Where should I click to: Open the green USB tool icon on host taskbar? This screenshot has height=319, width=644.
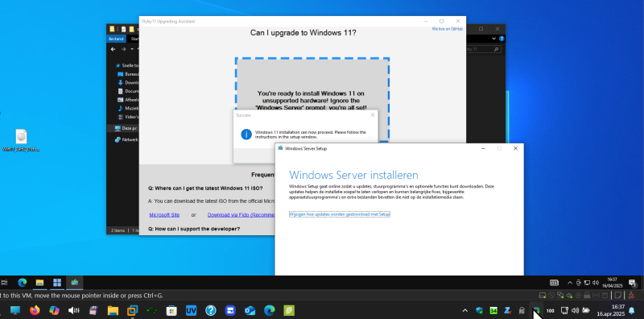(x=152, y=310)
